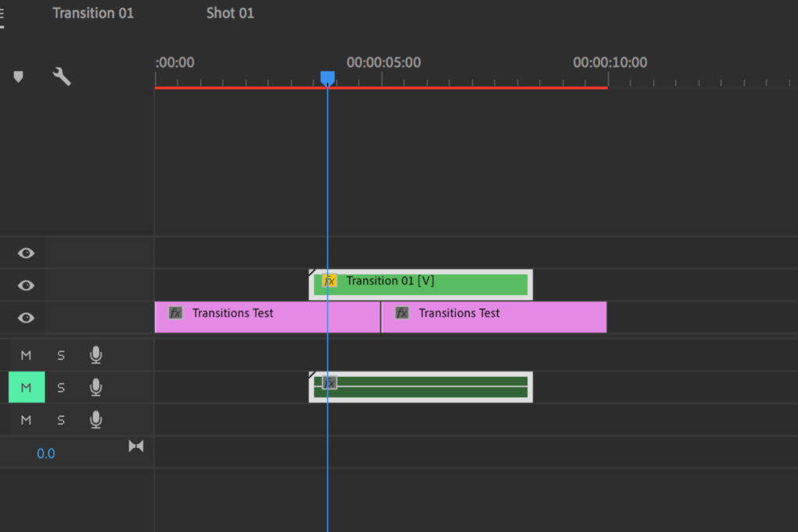Hide the video track containing Transition 01 clip

tap(26, 285)
